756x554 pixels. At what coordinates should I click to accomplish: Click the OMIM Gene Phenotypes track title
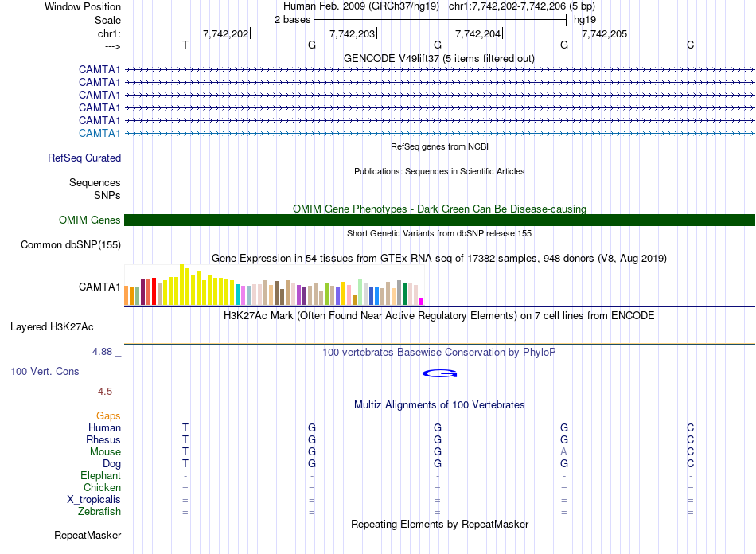439,209
